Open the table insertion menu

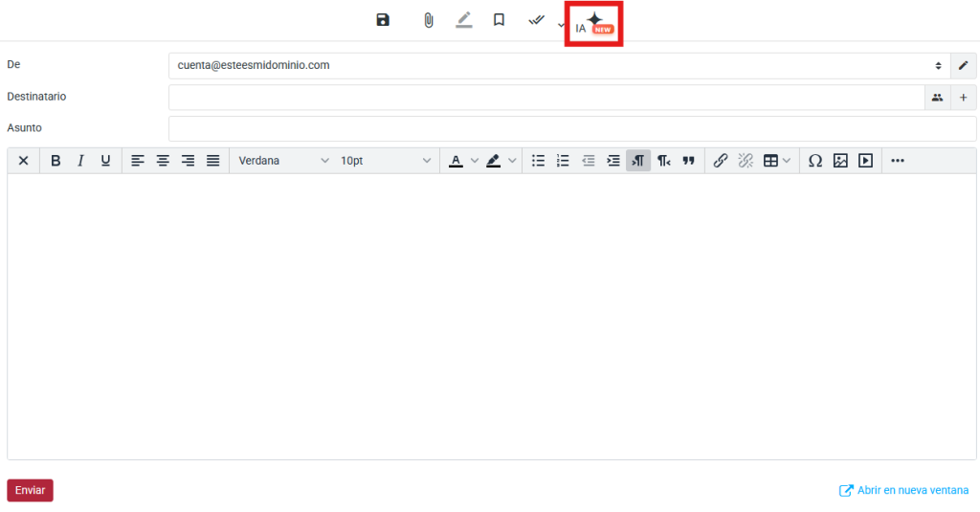pyautogui.click(x=777, y=161)
